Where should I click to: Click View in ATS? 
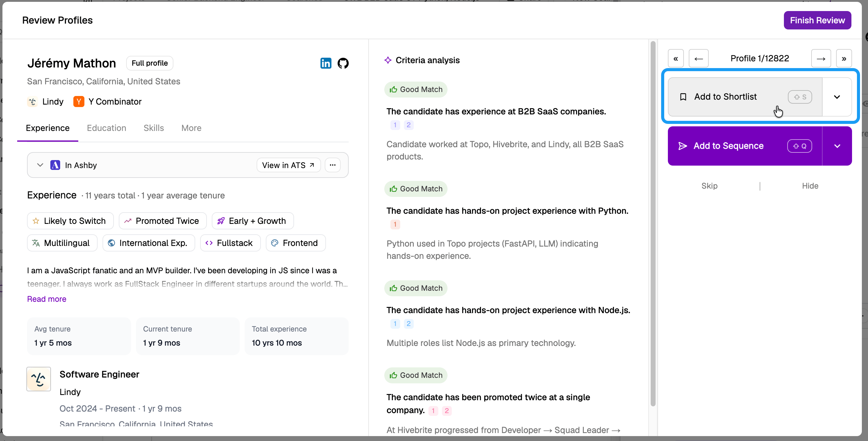289,165
